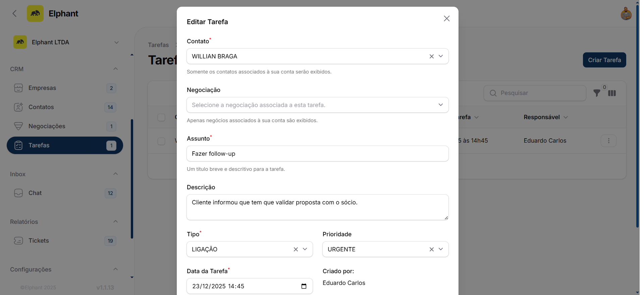Open the filter icon beside the search bar

click(597, 93)
